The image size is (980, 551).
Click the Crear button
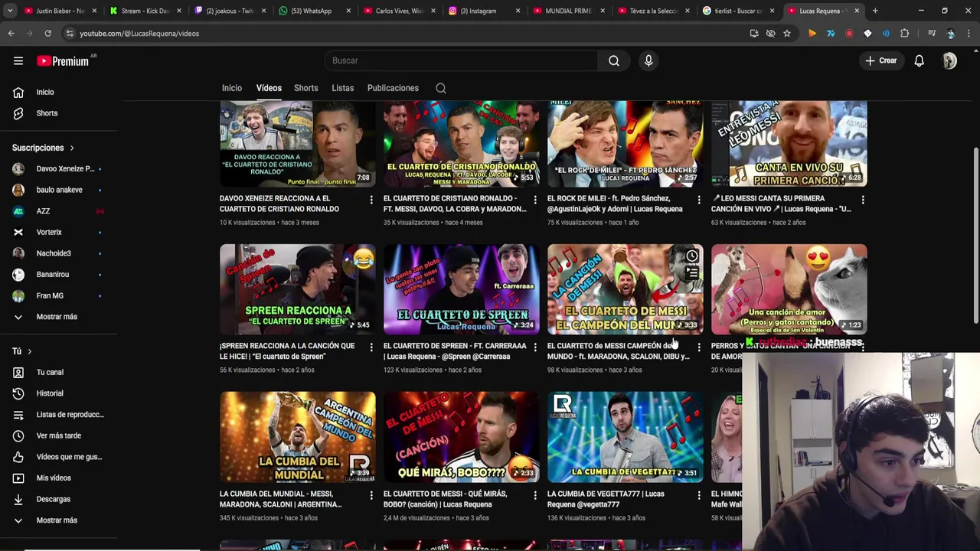(880, 60)
